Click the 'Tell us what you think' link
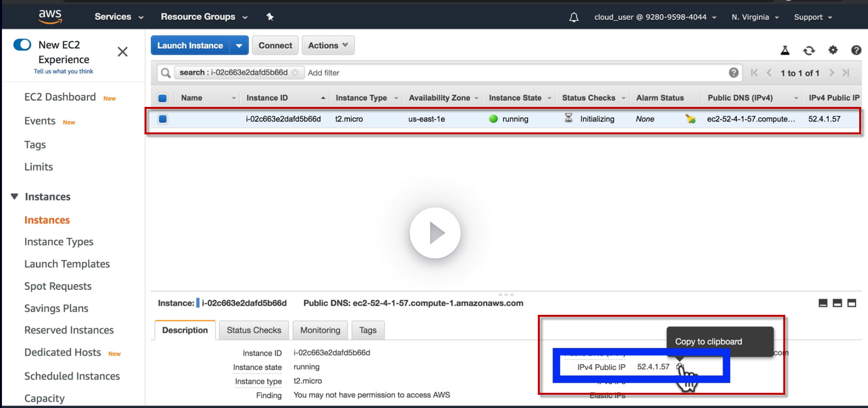Image resolution: width=868 pixels, height=408 pixels. click(x=63, y=72)
